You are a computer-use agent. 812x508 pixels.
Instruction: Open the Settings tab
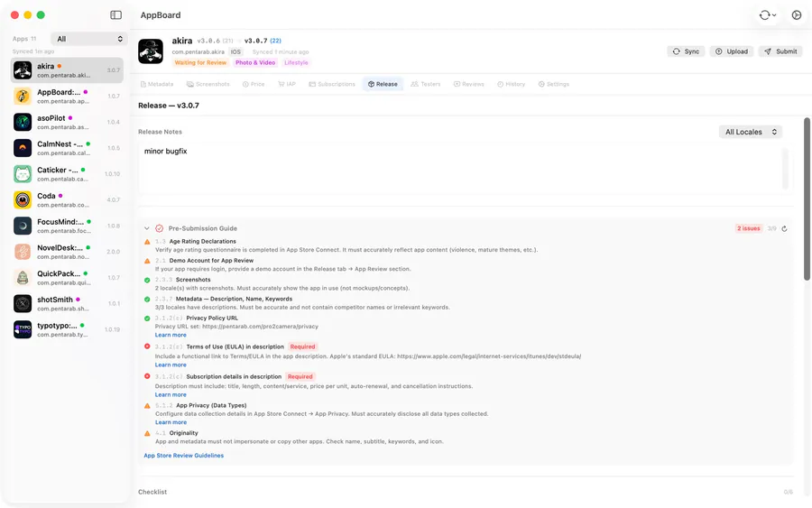click(x=554, y=84)
